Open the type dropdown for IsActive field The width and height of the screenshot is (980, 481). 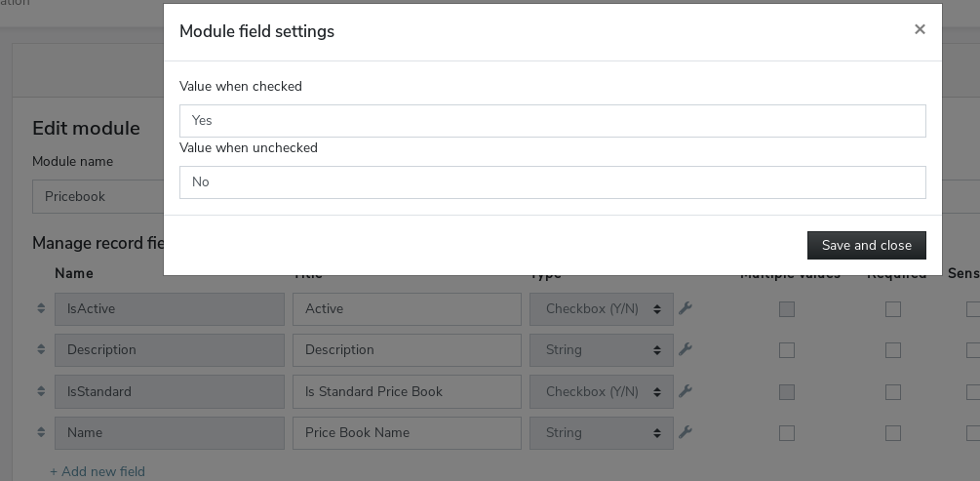coord(601,309)
